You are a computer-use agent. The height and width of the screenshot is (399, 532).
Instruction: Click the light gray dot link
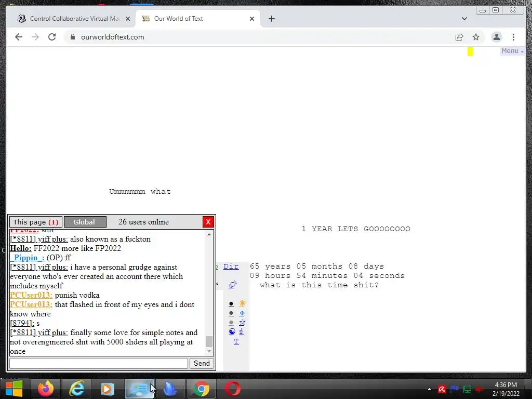click(231, 322)
